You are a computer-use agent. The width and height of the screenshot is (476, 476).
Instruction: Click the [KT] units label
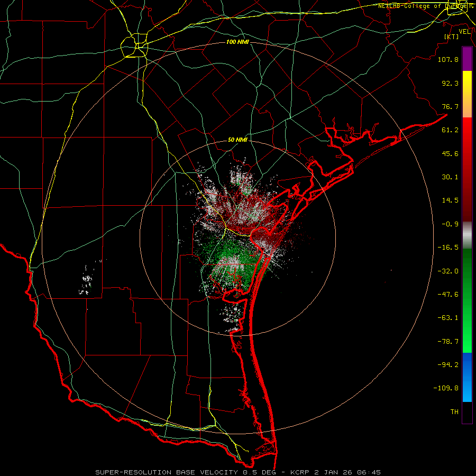pyautogui.click(x=451, y=36)
